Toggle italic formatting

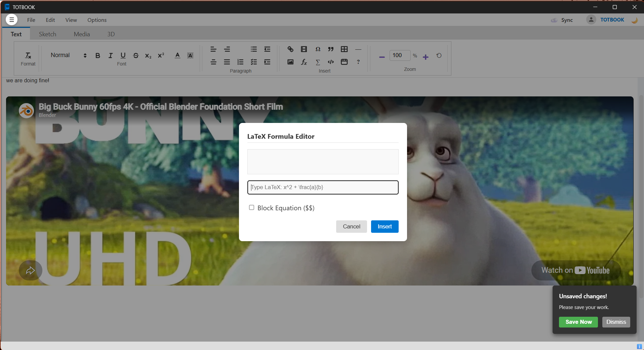tap(110, 55)
